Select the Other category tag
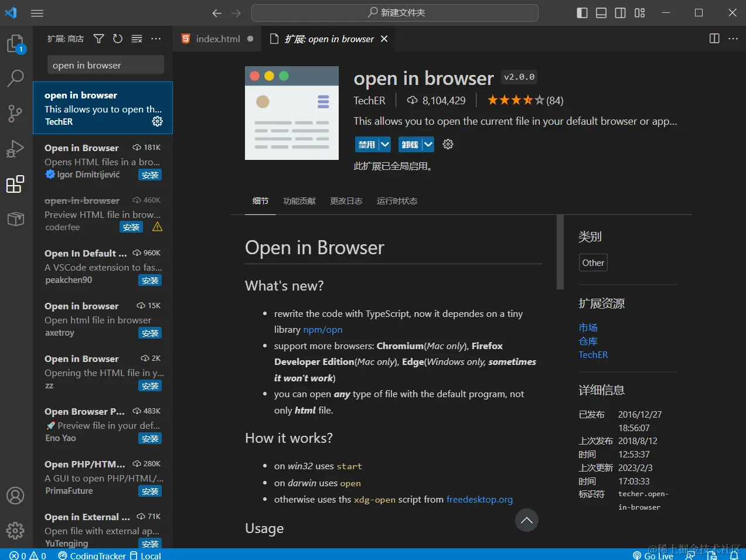746x560 pixels. (x=593, y=262)
